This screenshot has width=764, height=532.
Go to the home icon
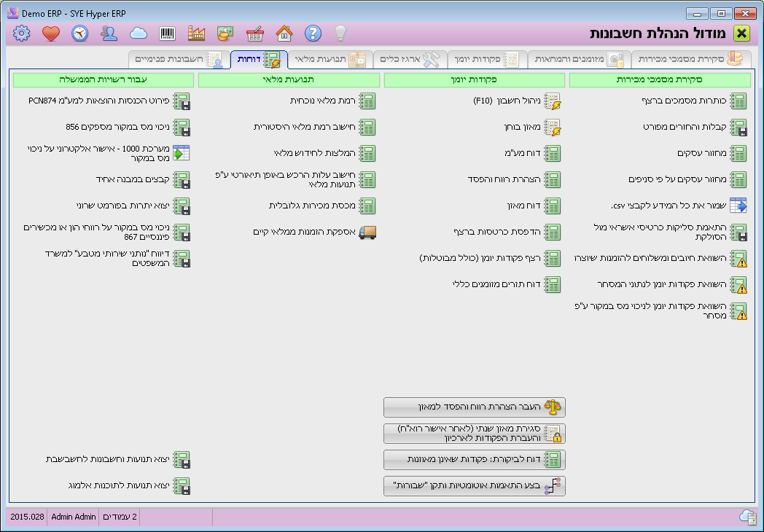pyautogui.click(x=284, y=33)
